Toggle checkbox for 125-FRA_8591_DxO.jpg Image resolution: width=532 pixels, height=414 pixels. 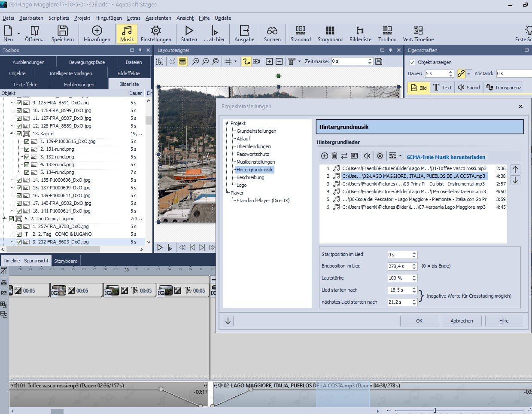pyautogui.click(x=19, y=103)
